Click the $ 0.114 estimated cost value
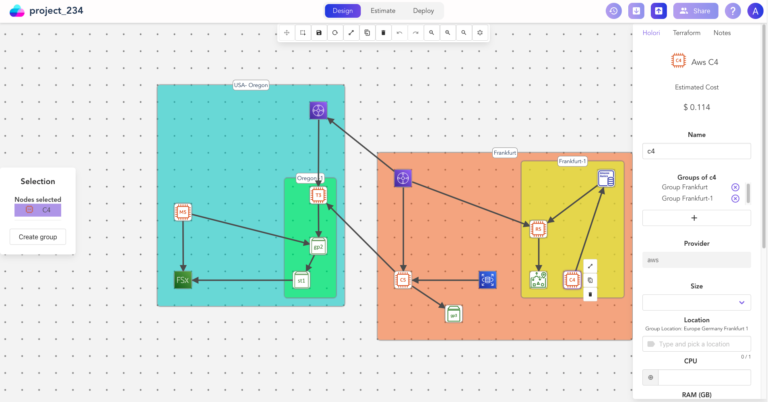 tap(696, 107)
